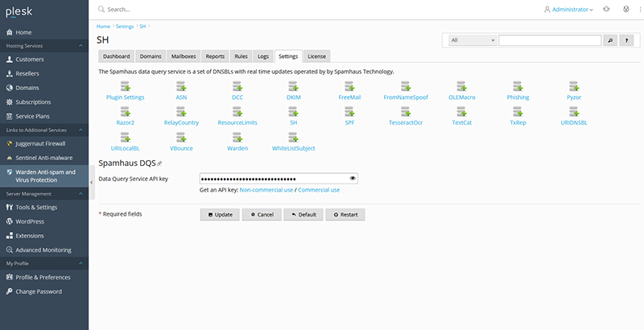
Task: Toggle API key visibility with the eye icon
Action: point(353,178)
